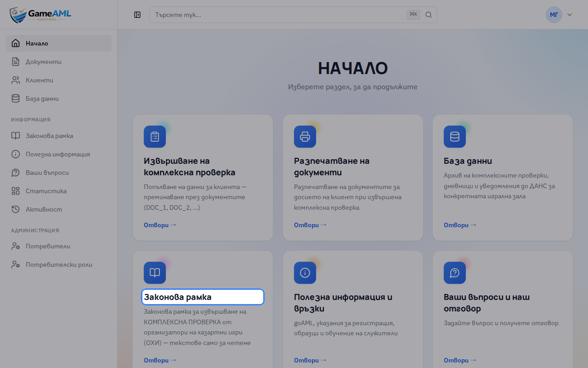Click the Полезна информация info icon in sidebar
The width and height of the screenshot is (588, 368).
pos(16,154)
